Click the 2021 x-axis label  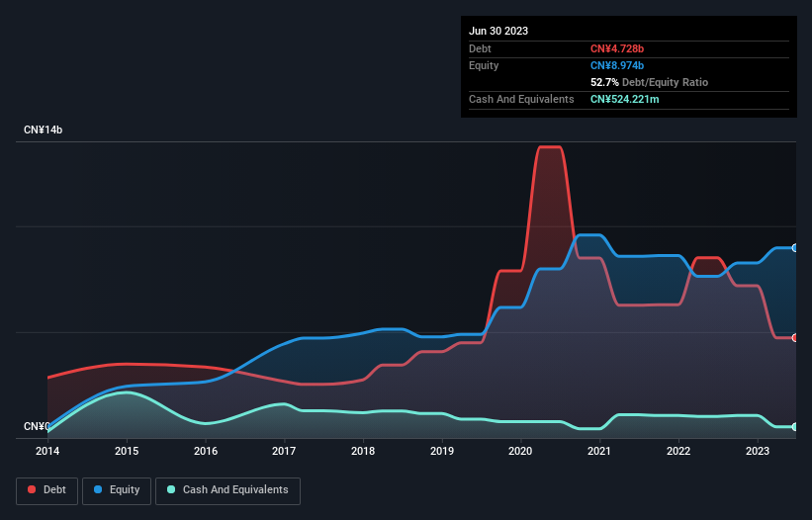point(599,451)
